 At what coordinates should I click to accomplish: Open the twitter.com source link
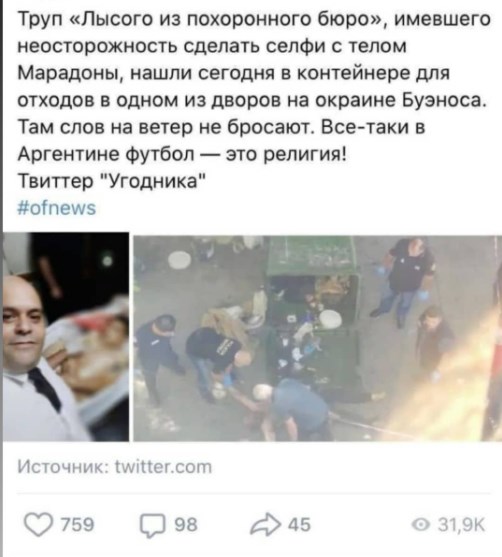coord(163,466)
